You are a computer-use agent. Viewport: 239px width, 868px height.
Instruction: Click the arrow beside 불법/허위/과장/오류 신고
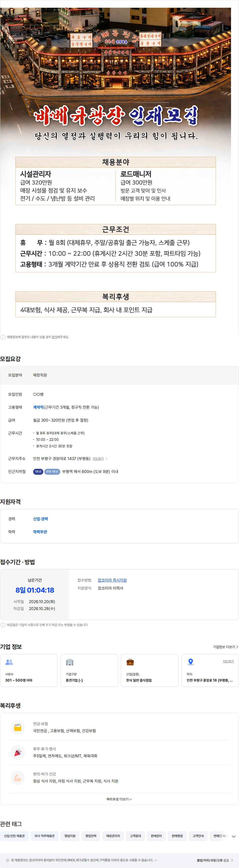tap(232, 860)
